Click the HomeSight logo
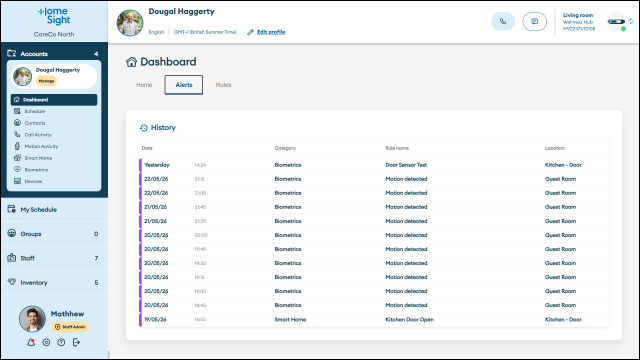The image size is (640, 360). pyautogui.click(x=54, y=16)
